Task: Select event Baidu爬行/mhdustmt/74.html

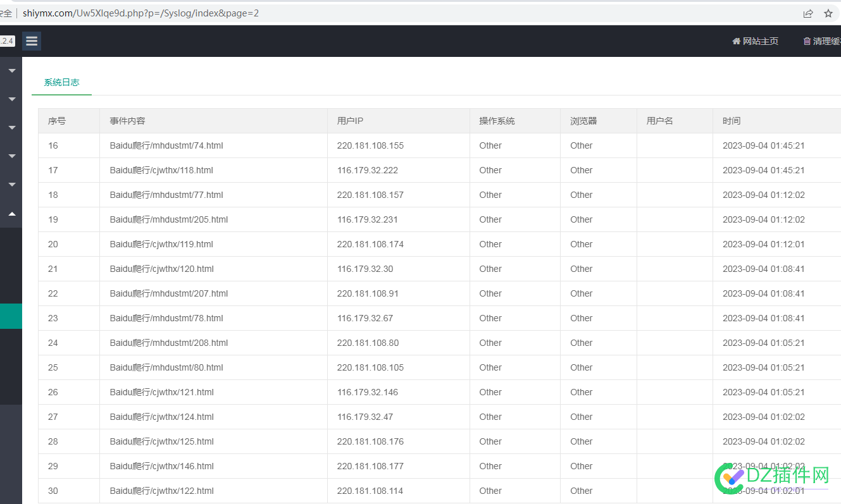Action: click(x=166, y=145)
